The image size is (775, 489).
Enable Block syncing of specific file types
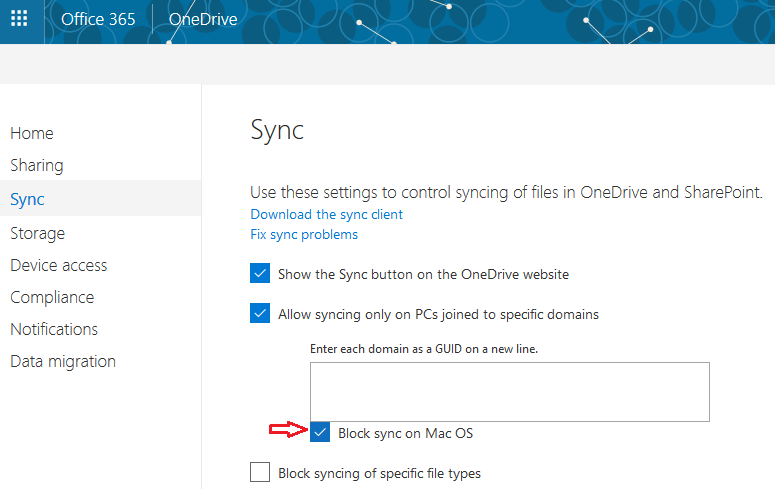[260, 472]
